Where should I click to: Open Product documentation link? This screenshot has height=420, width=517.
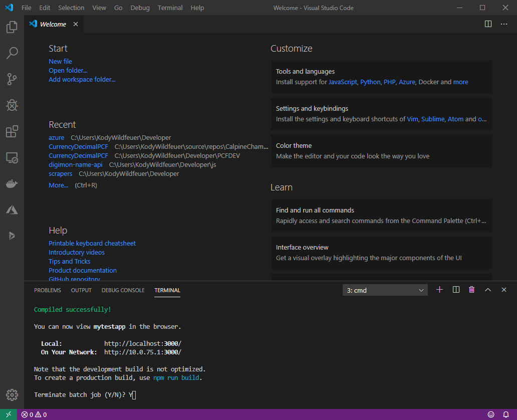(83, 270)
